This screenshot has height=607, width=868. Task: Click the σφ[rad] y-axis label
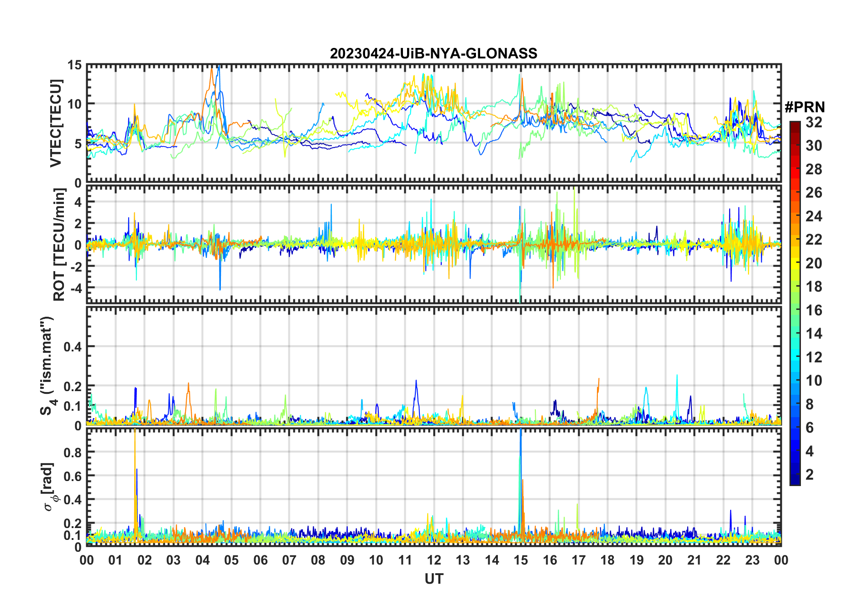click(49, 487)
